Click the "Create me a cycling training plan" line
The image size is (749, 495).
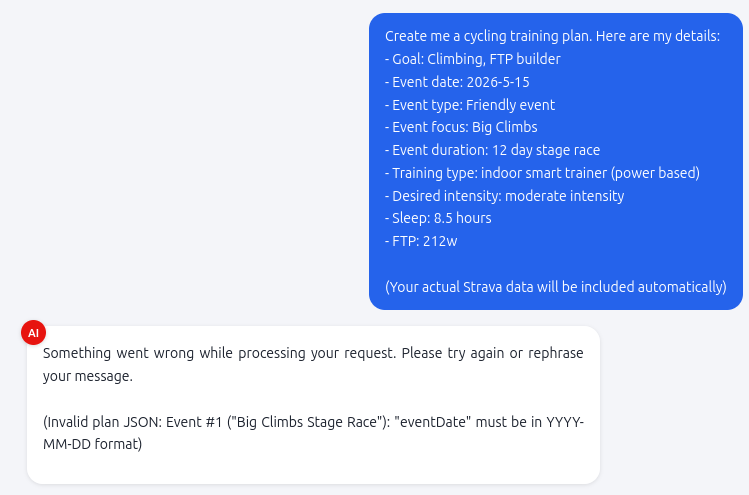point(552,36)
